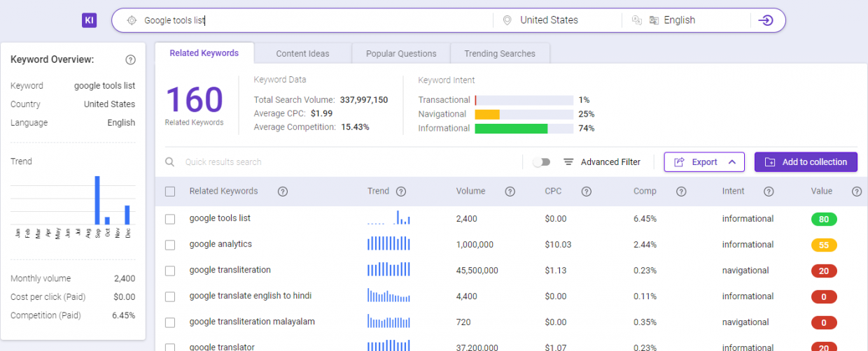Click value badge 55 for google analytics
The height and width of the screenshot is (351, 868).
click(x=824, y=245)
